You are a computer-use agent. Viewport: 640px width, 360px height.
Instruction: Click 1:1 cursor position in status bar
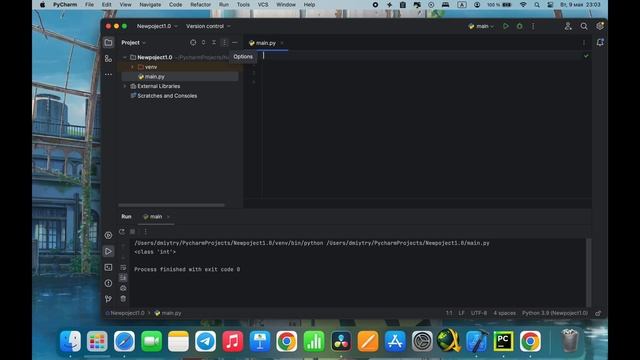click(x=449, y=313)
